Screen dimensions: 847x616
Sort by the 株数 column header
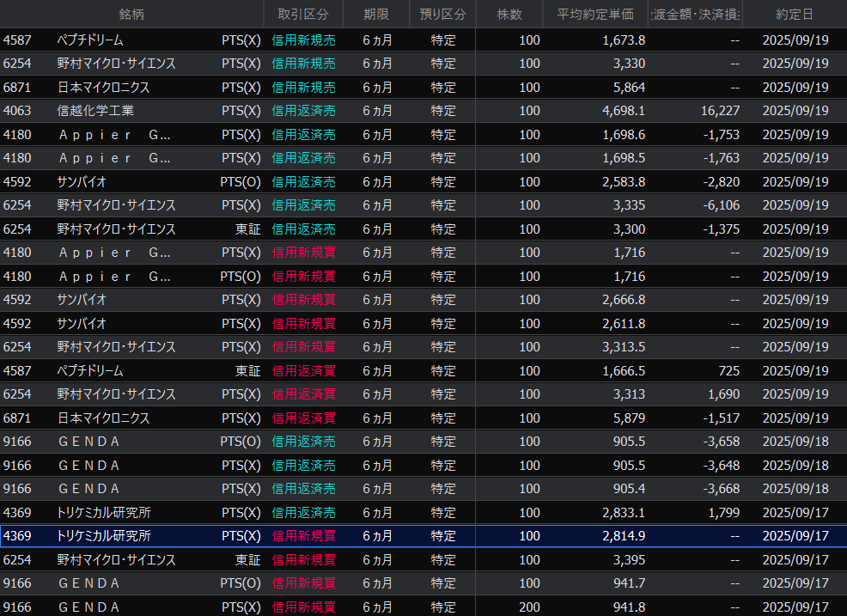click(509, 14)
